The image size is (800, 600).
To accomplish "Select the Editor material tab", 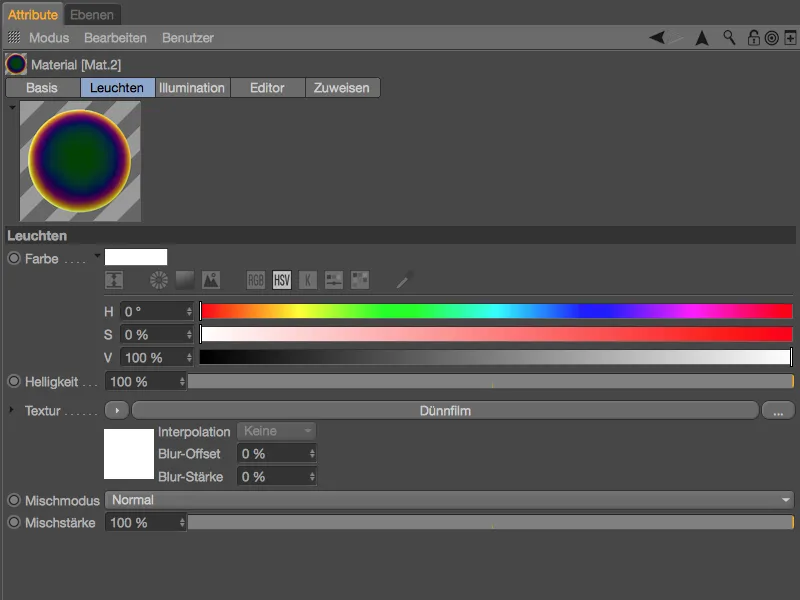I will (x=267, y=88).
